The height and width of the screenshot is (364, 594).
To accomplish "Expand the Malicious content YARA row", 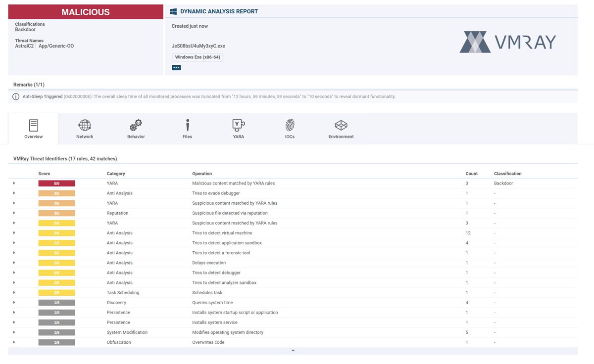I will (14, 183).
